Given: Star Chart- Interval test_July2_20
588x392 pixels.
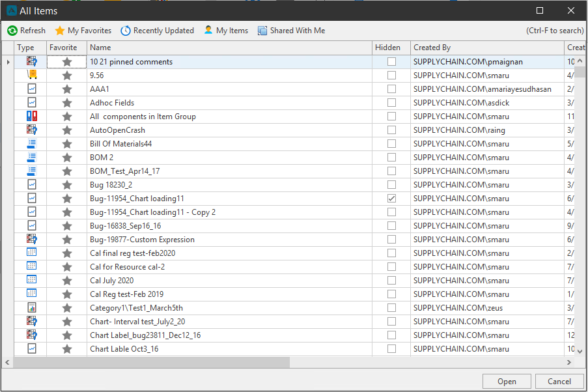Looking at the screenshot, I should tap(67, 322).
